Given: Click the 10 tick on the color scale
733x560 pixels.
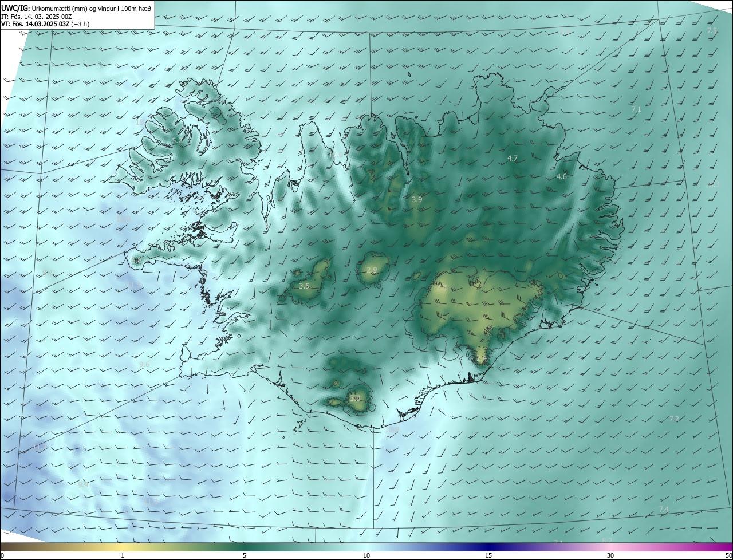Looking at the screenshot, I should click(366, 556).
